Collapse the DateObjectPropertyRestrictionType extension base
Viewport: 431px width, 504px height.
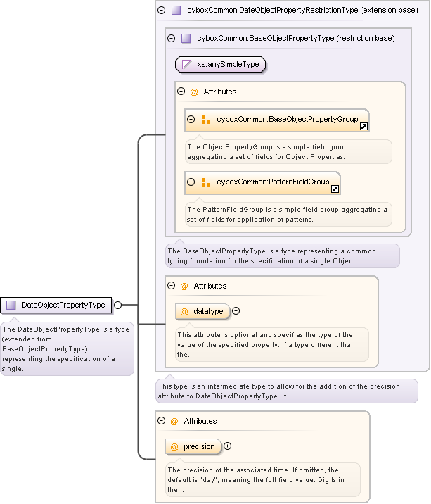(x=162, y=10)
